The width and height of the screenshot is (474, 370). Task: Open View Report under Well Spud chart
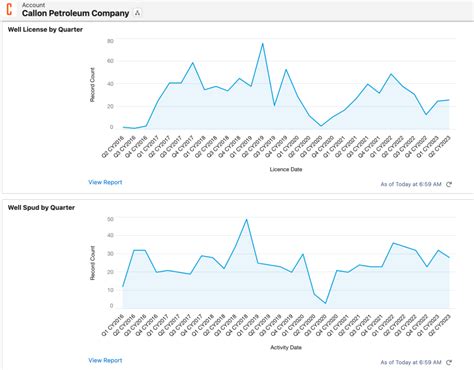point(105,360)
